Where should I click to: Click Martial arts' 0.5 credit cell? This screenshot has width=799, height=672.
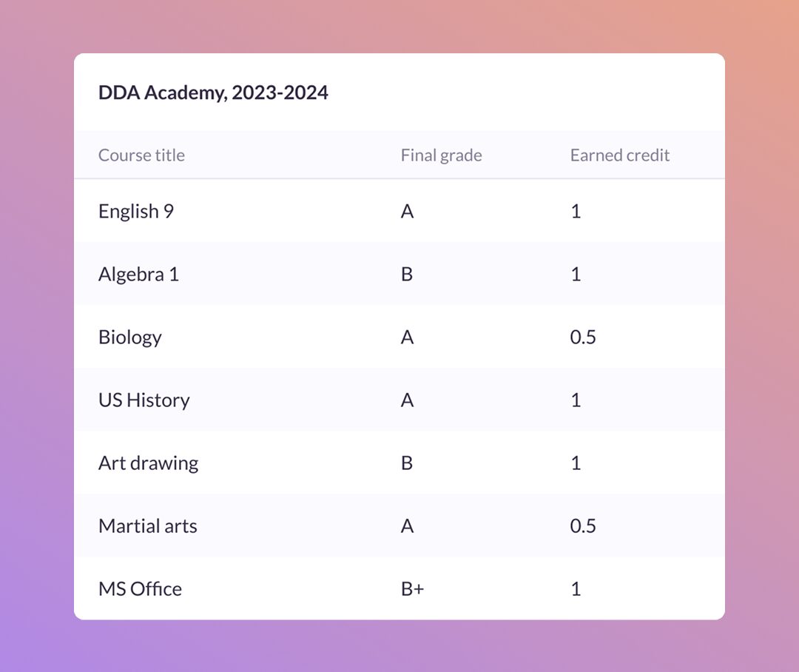(583, 526)
